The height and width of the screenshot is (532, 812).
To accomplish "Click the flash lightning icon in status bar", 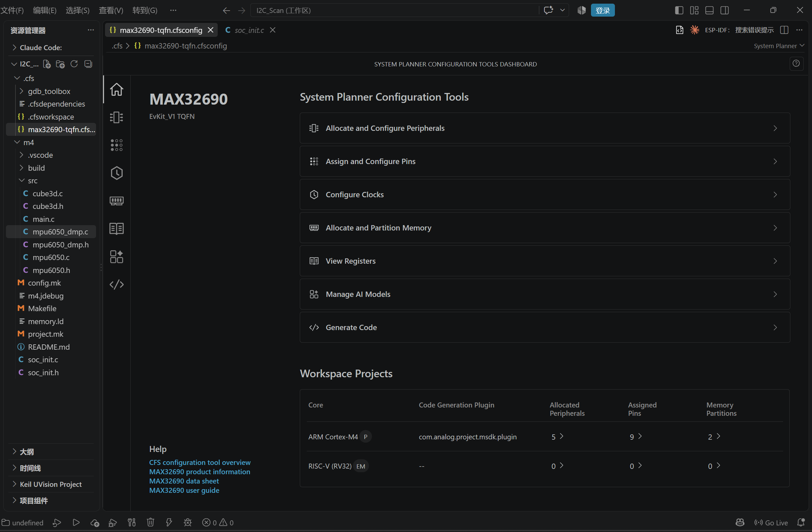I will click(169, 522).
